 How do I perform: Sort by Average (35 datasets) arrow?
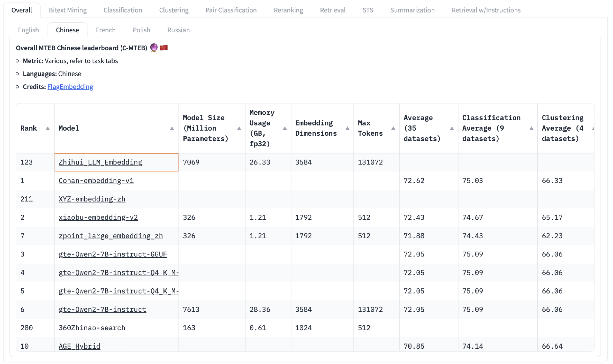pyautogui.click(x=452, y=128)
